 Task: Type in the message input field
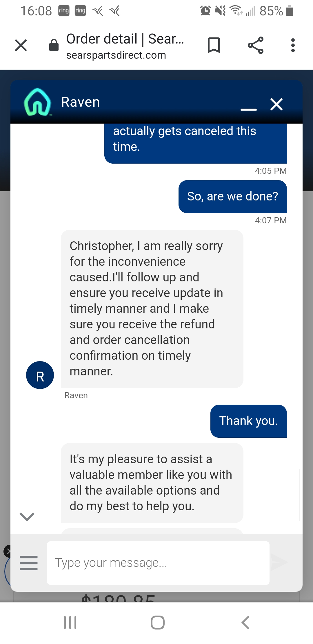point(158,563)
